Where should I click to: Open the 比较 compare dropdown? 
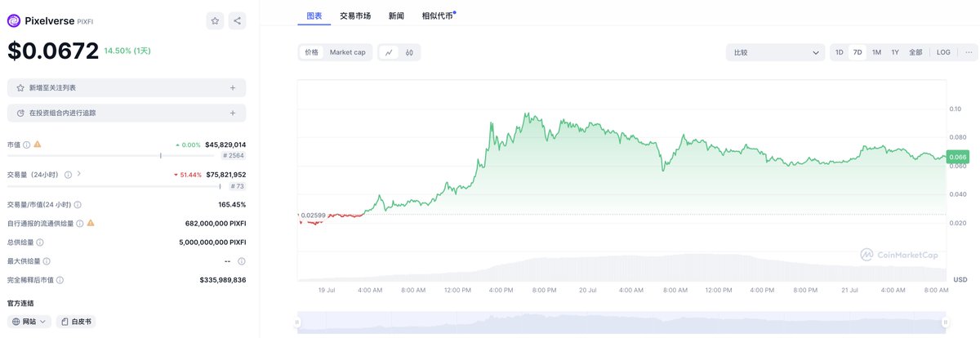click(x=775, y=52)
